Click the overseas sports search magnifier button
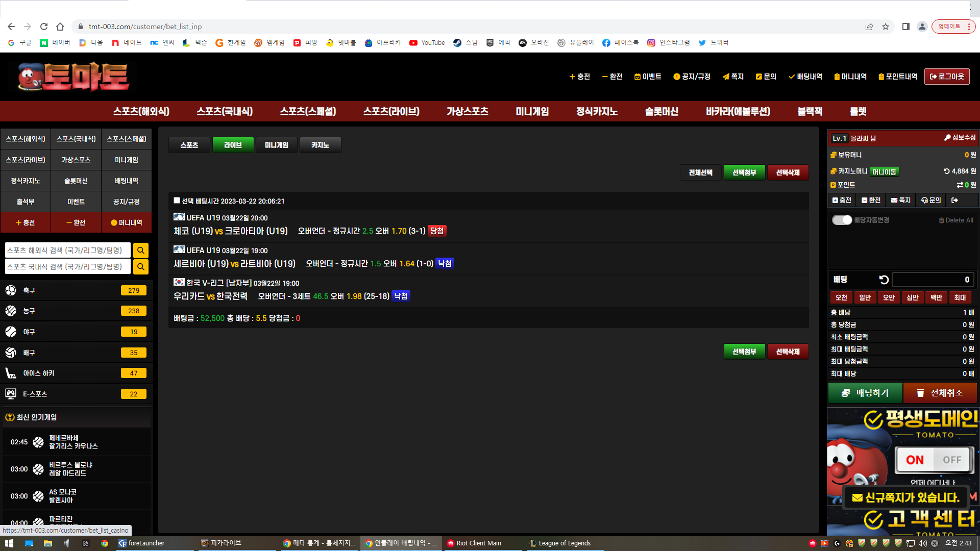This screenshot has height=551, width=980. [141, 251]
